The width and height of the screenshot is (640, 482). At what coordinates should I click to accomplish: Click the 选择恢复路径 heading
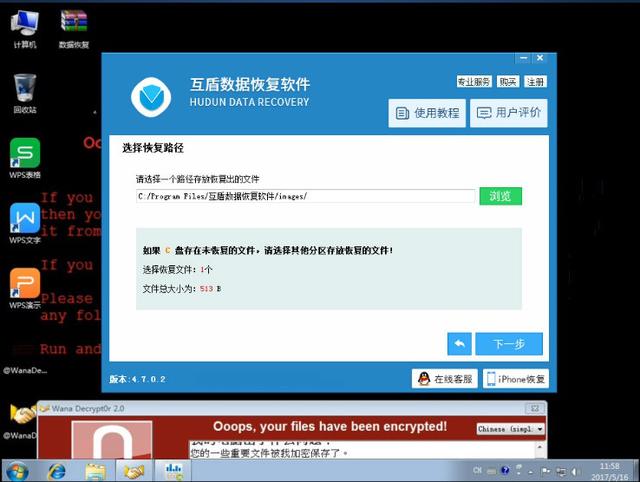click(153, 148)
